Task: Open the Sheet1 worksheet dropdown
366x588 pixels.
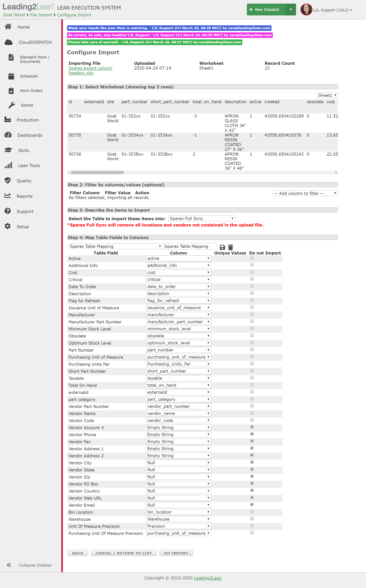Action: tap(327, 95)
